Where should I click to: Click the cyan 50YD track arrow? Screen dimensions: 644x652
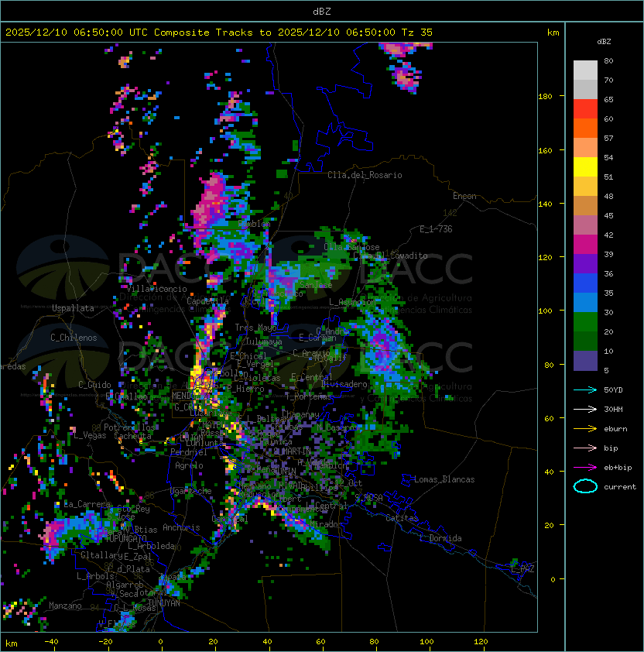tap(585, 389)
